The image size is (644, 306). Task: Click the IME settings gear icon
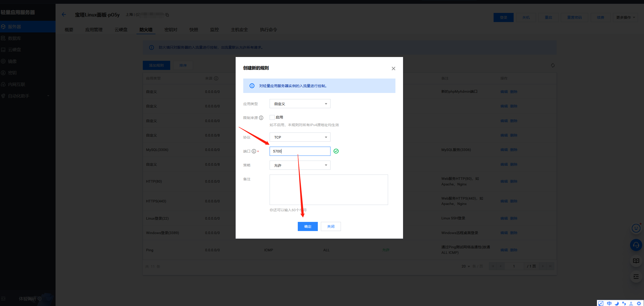[x=639, y=303]
